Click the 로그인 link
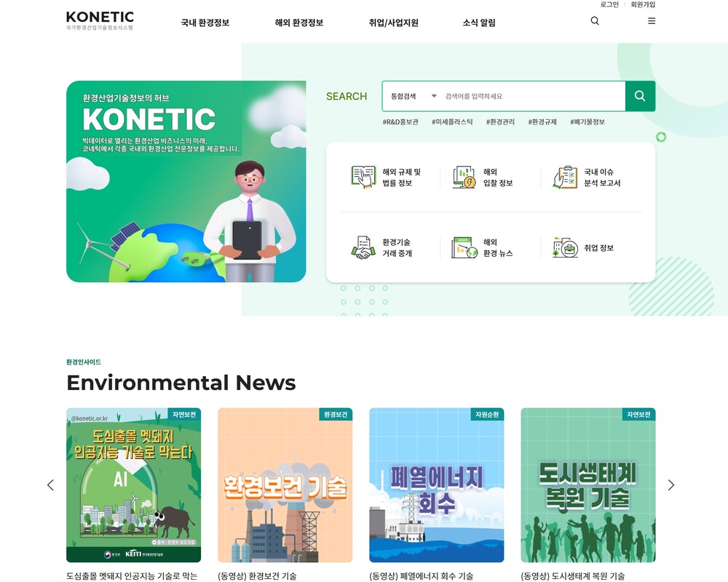This screenshot has height=582, width=728. coord(609,4)
